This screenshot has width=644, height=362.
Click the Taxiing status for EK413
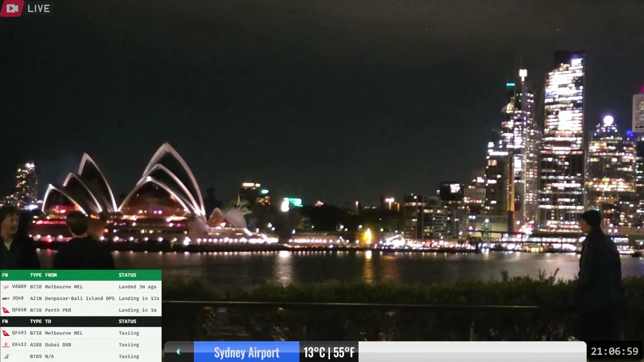pos(129,344)
